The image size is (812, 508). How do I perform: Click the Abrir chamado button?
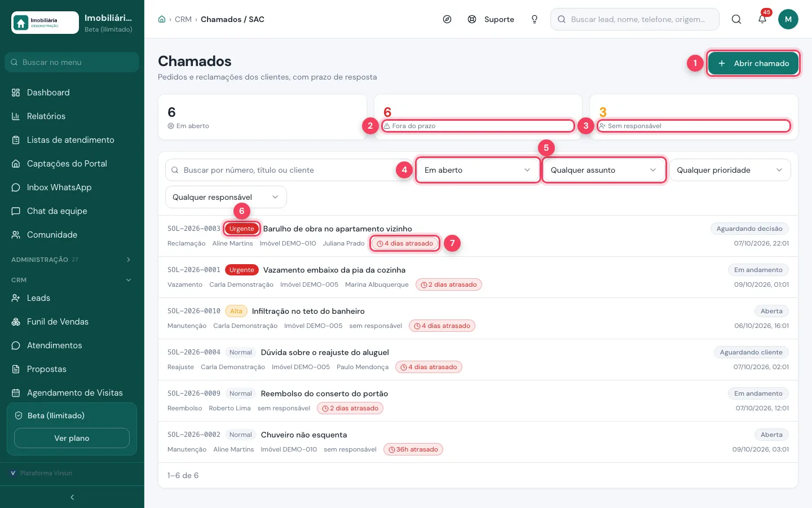click(x=753, y=63)
